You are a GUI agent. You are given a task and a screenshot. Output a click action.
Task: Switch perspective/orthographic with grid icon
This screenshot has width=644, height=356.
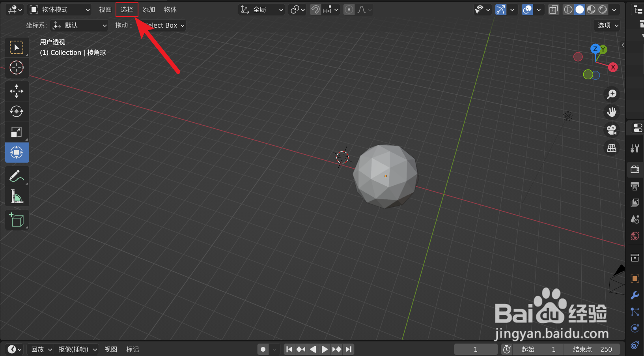[x=612, y=148]
